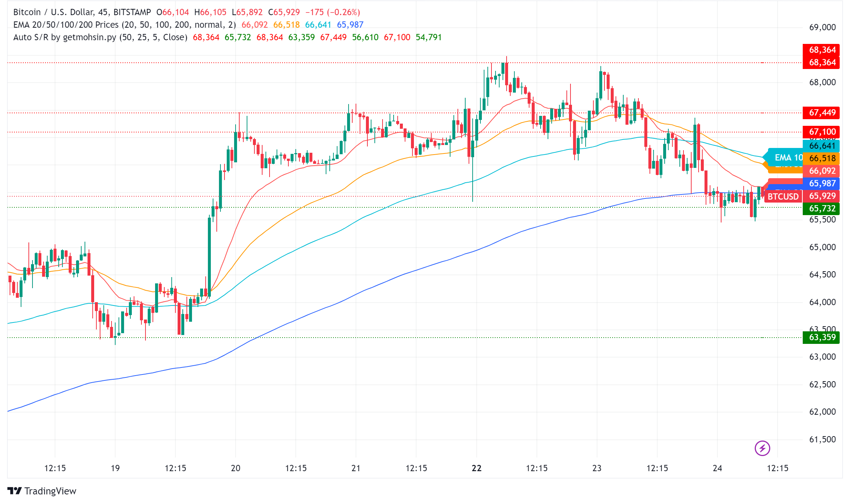Click the purple lightning bolt icon
The width and height of the screenshot is (850, 504).
point(762,448)
